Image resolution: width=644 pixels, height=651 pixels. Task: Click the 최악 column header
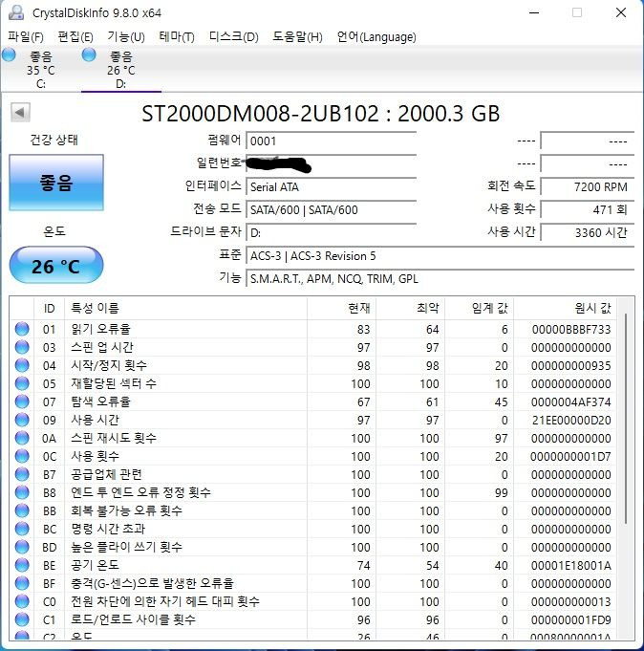(x=411, y=308)
